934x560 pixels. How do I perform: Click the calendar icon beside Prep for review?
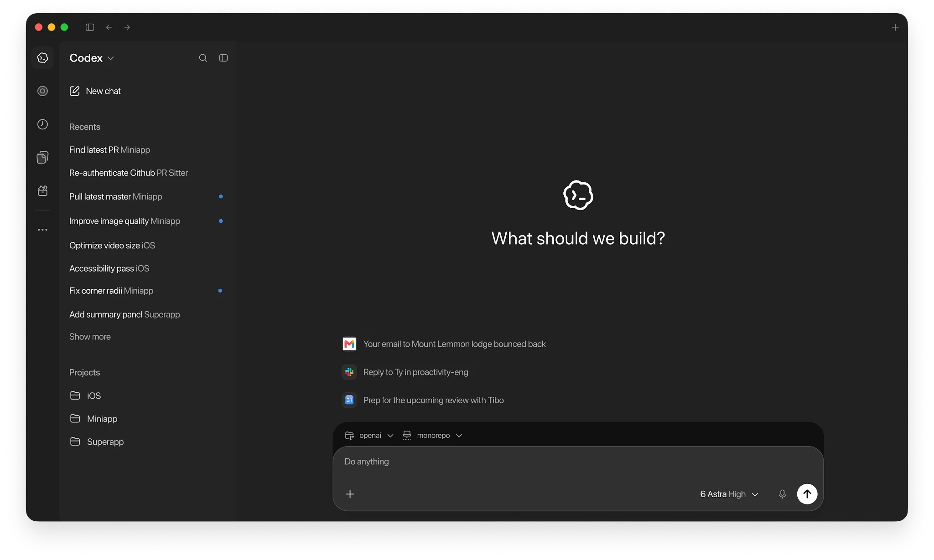click(x=349, y=400)
